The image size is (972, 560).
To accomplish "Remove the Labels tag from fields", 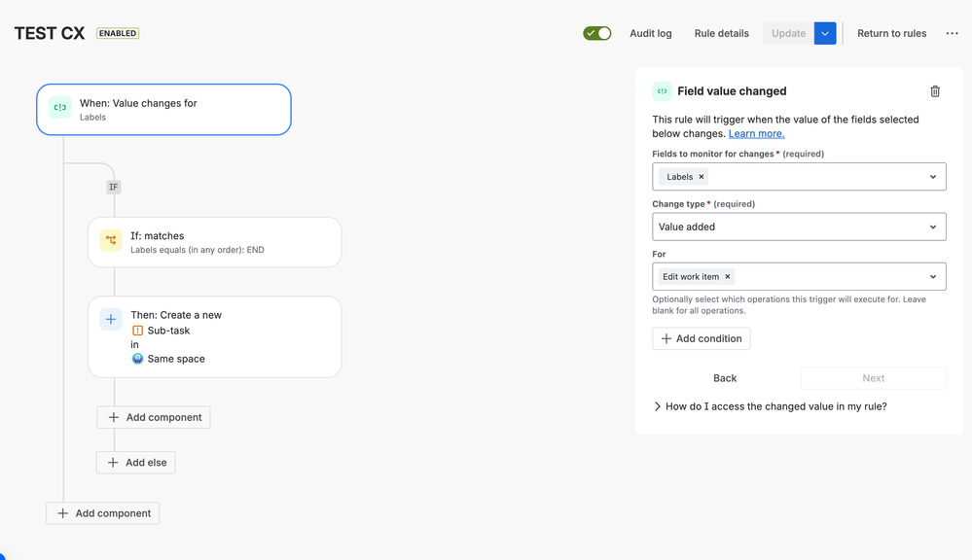I will pos(702,177).
